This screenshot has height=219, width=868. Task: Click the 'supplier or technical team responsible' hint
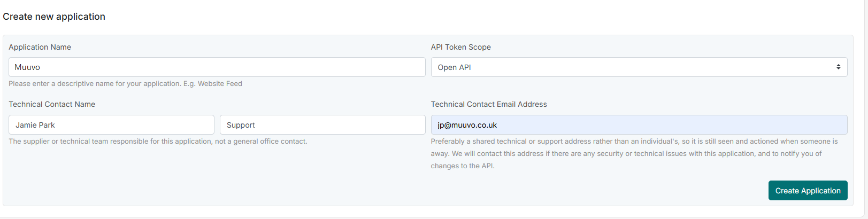point(158,142)
